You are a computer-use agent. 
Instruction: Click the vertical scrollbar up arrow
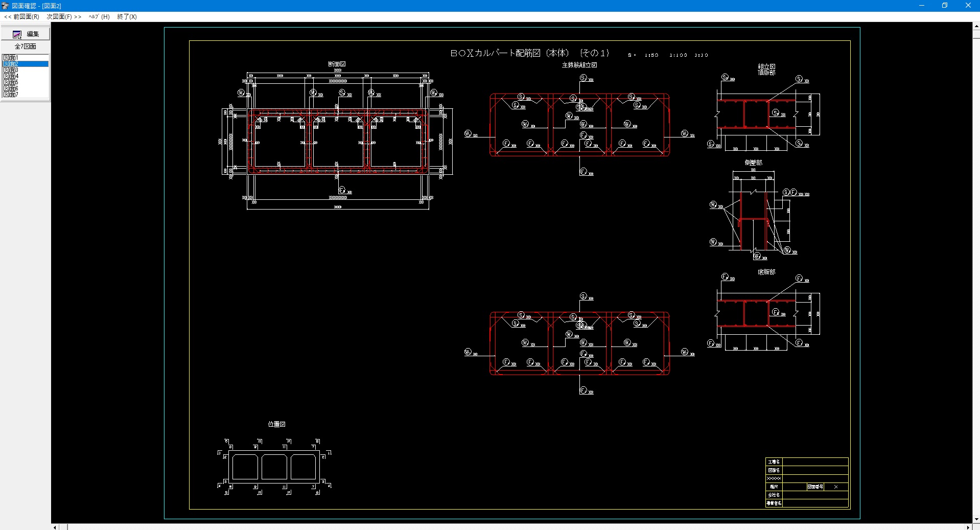click(976, 26)
